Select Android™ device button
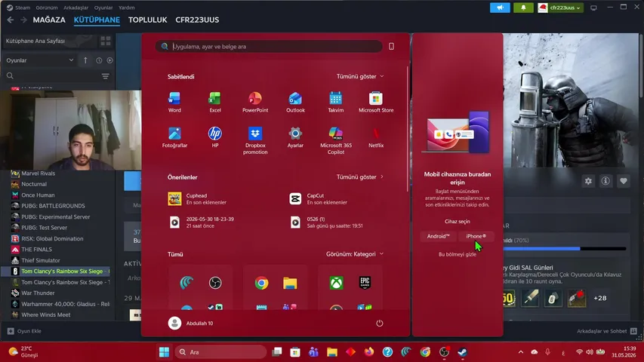The height and width of the screenshot is (362, 644). point(438,236)
